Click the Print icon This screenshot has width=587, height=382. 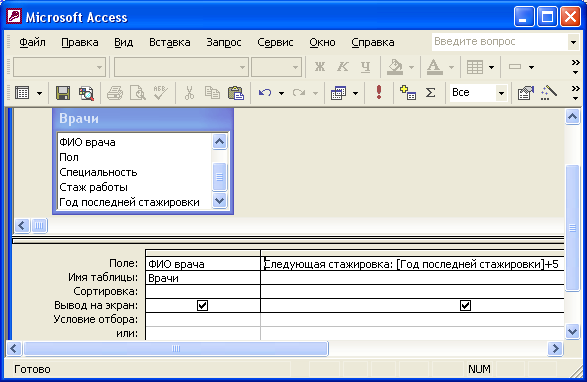[115, 93]
